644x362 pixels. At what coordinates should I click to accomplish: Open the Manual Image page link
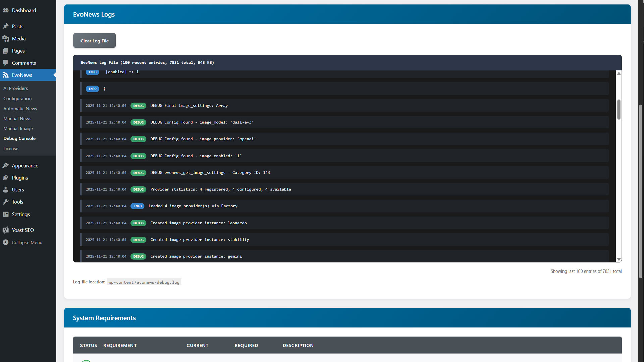coord(18,128)
